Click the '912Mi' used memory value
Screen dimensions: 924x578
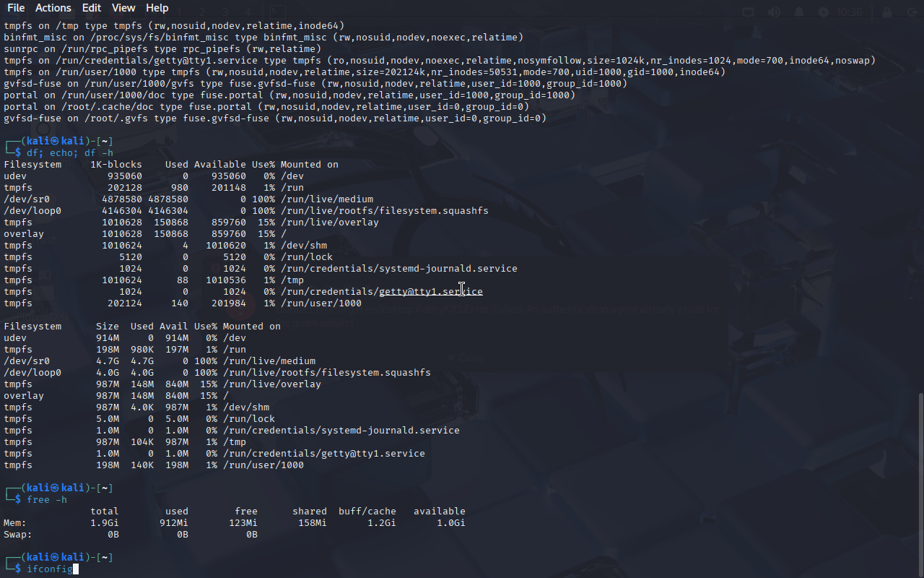[174, 523]
